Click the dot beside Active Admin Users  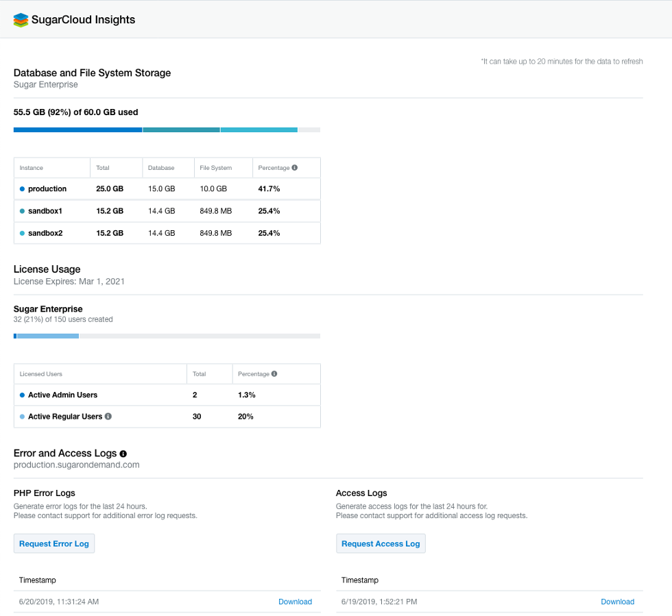[22, 395]
